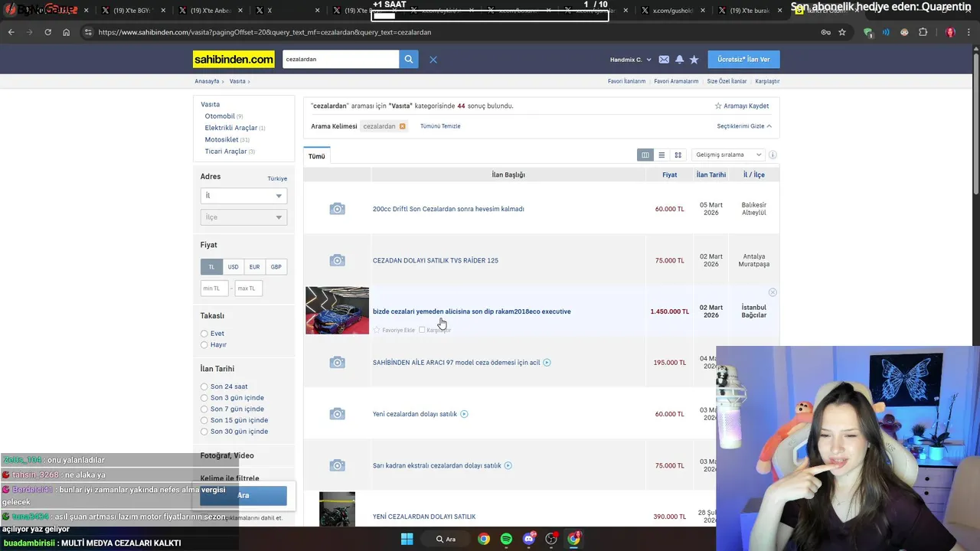980x551 pixels.
Task: Click the blue search magnifier button
Action: 409,59
